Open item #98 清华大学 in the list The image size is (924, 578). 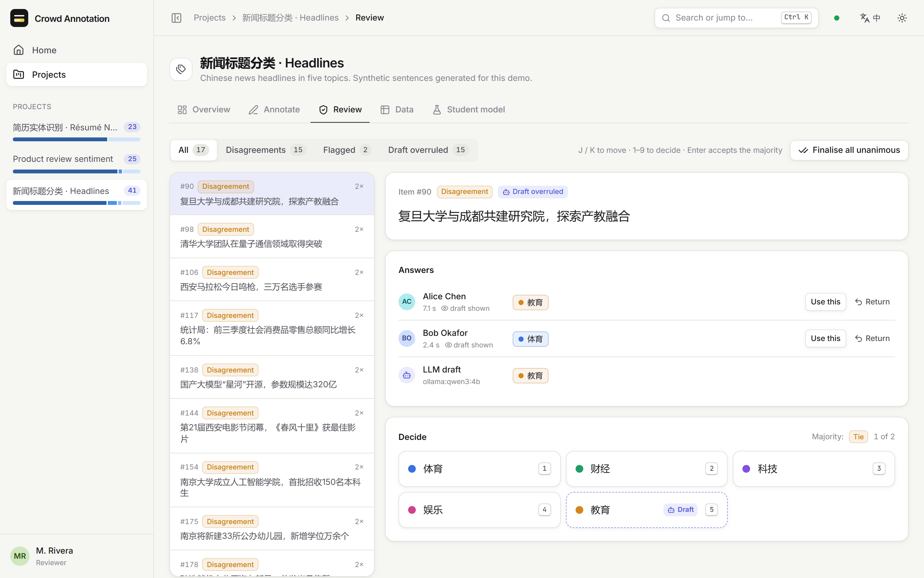click(x=272, y=237)
